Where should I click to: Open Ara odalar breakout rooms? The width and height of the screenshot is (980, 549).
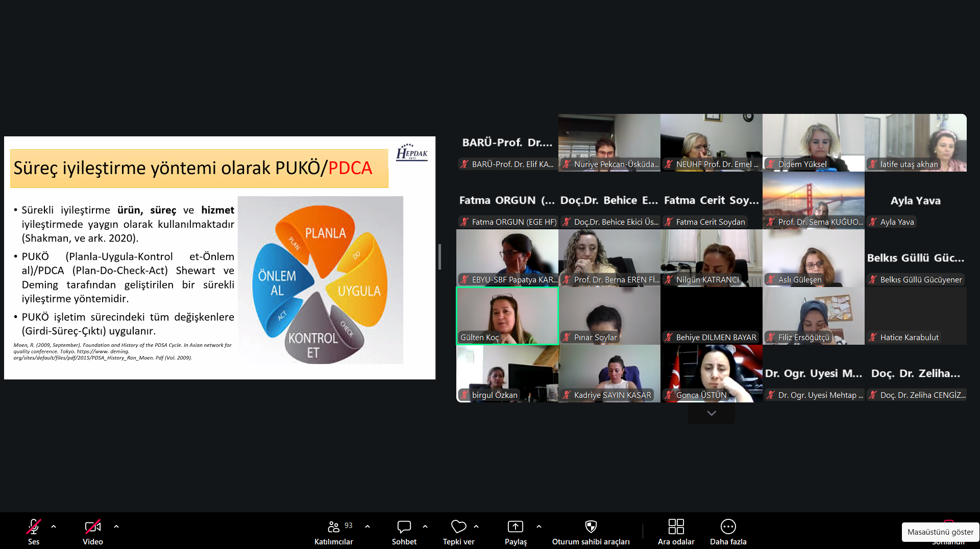(676, 531)
